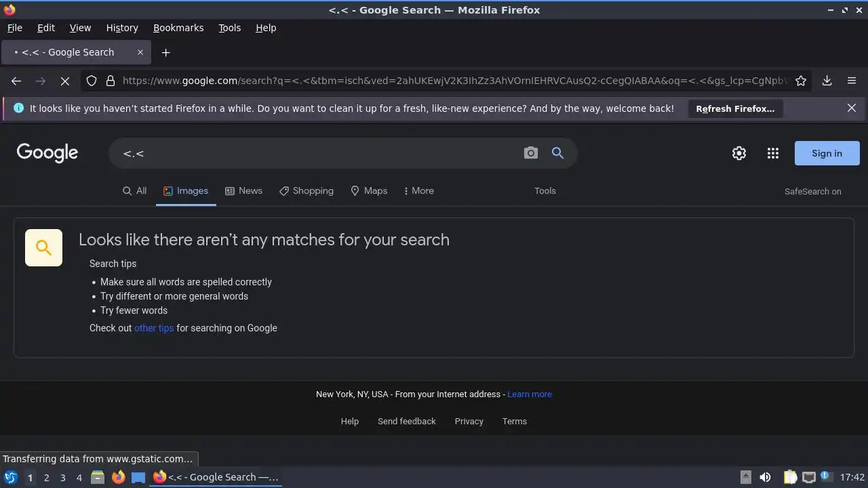Dismiss the Refresh Firefox notification bar
The width and height of the screenshot is (868, 488).
(852, 108)
